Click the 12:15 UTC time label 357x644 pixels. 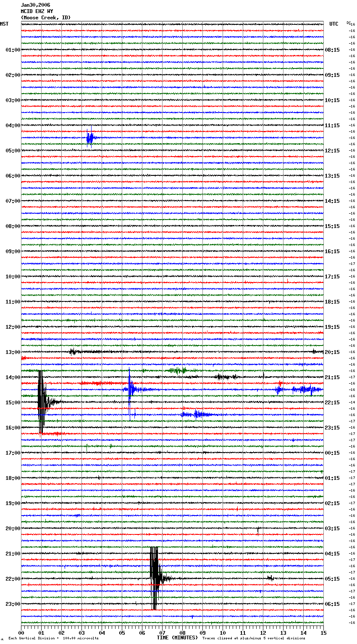[332, 151]
